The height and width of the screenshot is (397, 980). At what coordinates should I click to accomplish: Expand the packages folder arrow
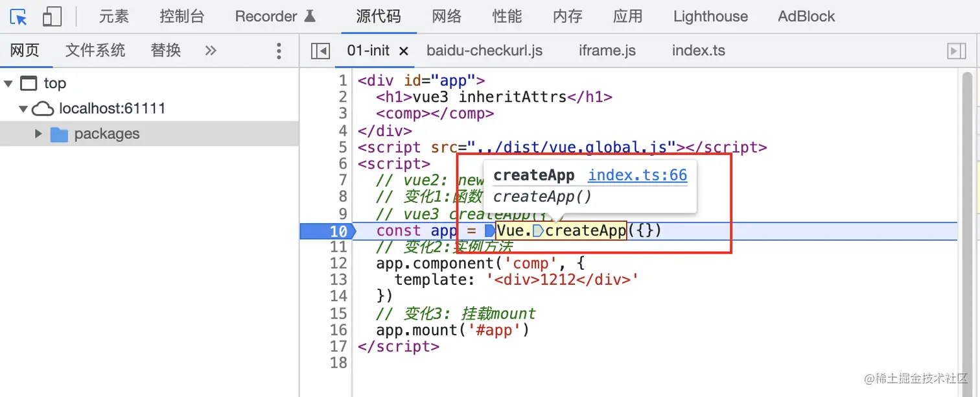[38, 134]
